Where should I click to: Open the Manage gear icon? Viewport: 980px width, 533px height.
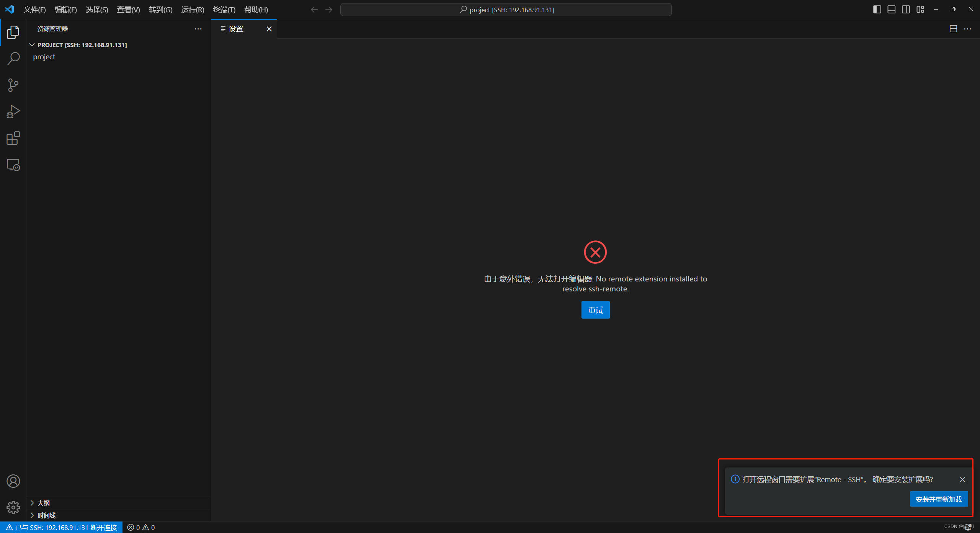click(x=13, y=507)
